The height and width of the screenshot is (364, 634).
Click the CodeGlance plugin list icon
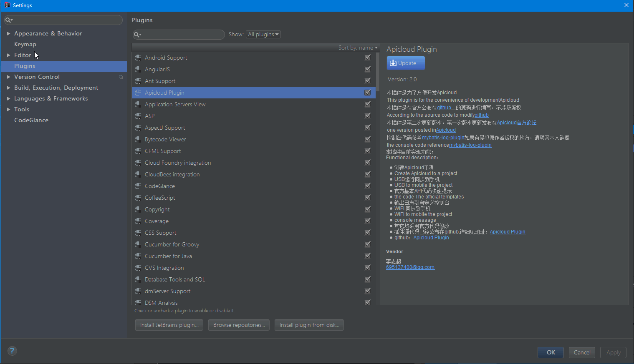click(x=138, y=186)
